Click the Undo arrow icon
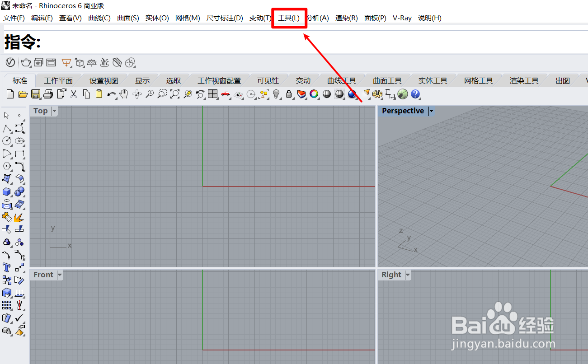 click(x=112, y=94)
